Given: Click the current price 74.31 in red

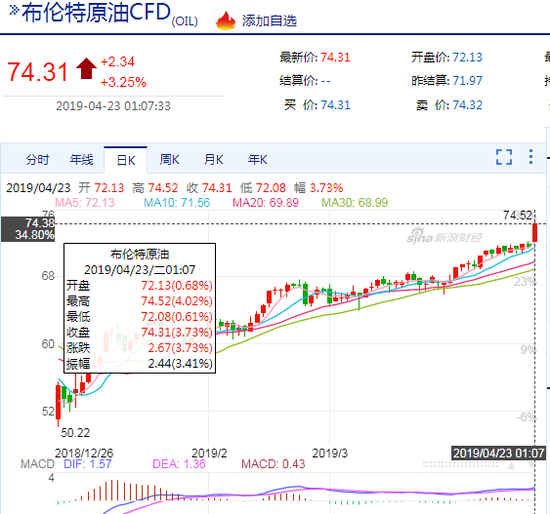Looking at the screenshot, I should click(x=38, y=72).
